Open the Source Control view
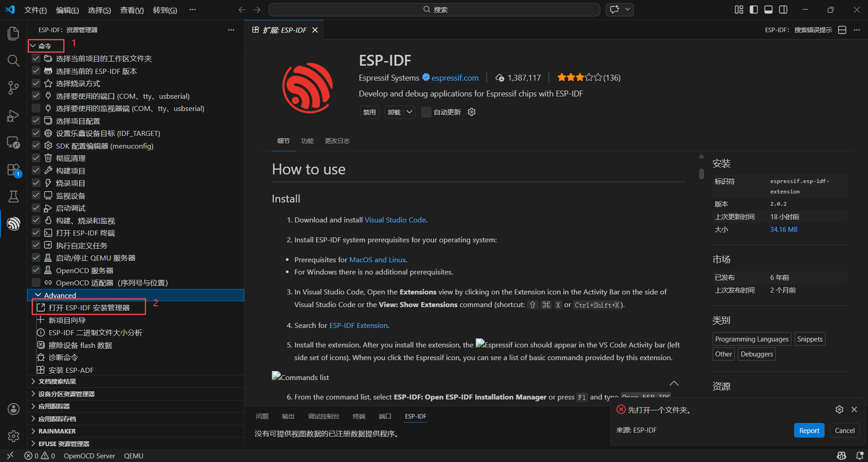This screenshot has height=462, width=868. pyautogui.click(x=14, y=88)
